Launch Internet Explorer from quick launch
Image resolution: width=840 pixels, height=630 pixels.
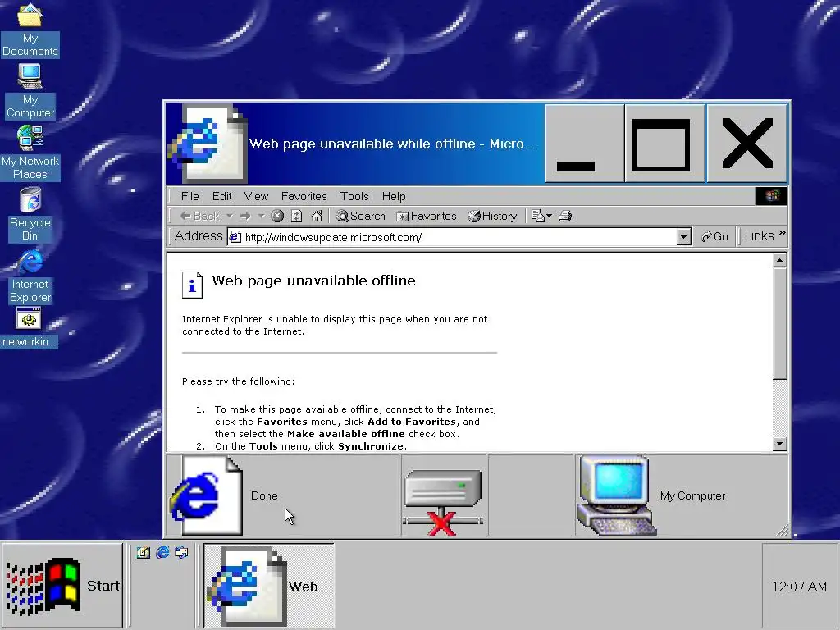pyautogui.click(x=162, y=552)
